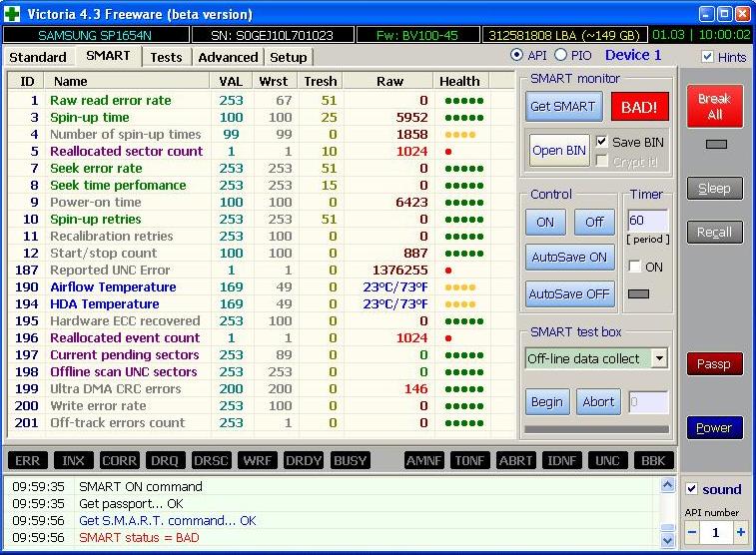This screenshot has height=555, width=756.
Task: Toggle the Crypt it! checkbox
Action: pyautogui.click(x=602, y=161)
